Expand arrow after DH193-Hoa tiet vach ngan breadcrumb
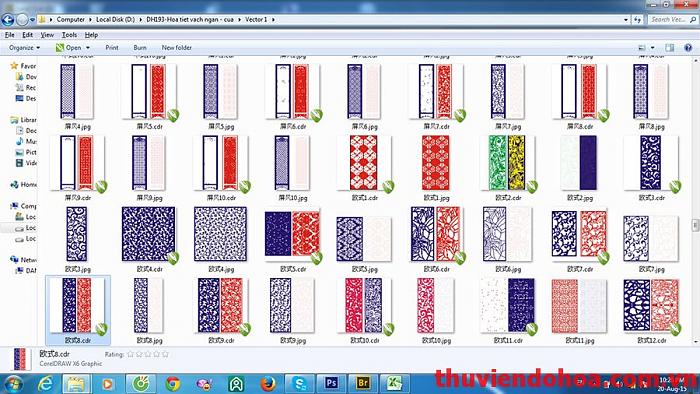Viewport: 700px width, 394px height. [x=239, y=20]
